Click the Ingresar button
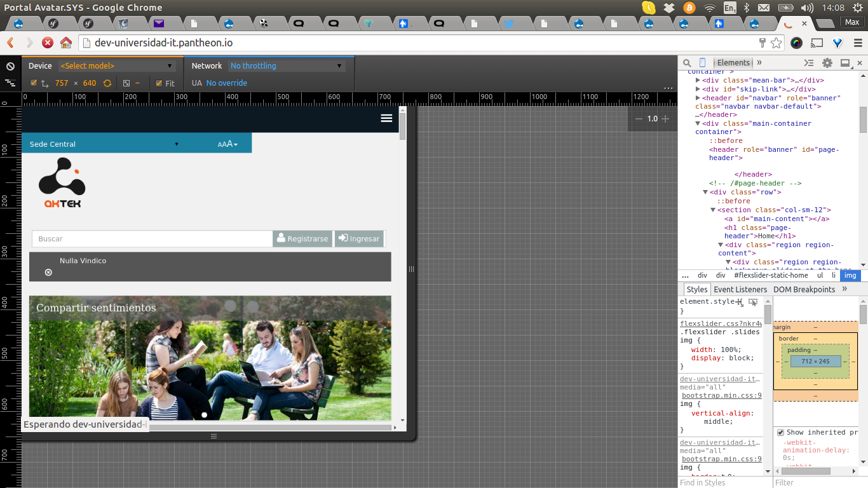The width and height of the screenshot is (868, 488). [359, 239]
